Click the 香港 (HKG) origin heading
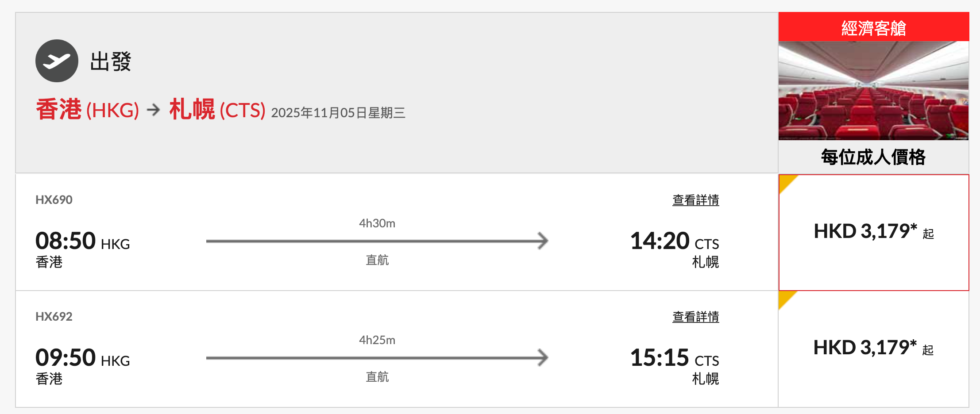 (87, 110)
